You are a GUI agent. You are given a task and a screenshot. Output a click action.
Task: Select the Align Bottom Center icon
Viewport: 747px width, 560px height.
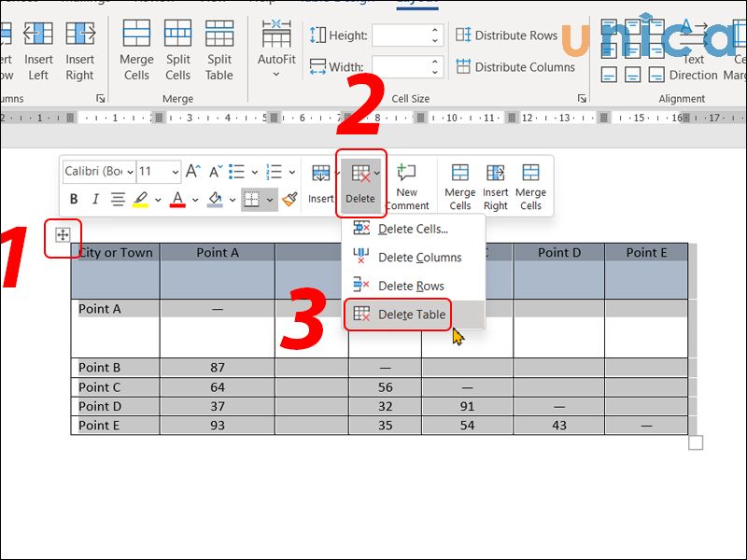click(633, 75)
